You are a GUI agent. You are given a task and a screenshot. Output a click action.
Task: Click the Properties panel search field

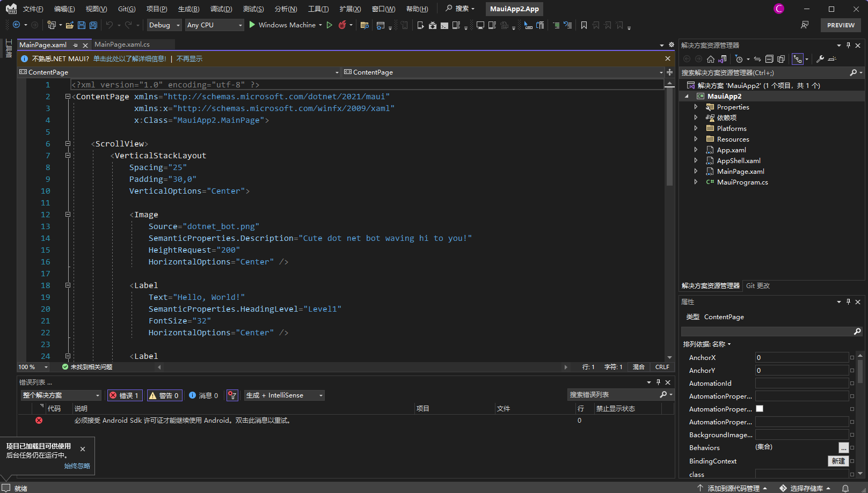(x=771, y=332)
